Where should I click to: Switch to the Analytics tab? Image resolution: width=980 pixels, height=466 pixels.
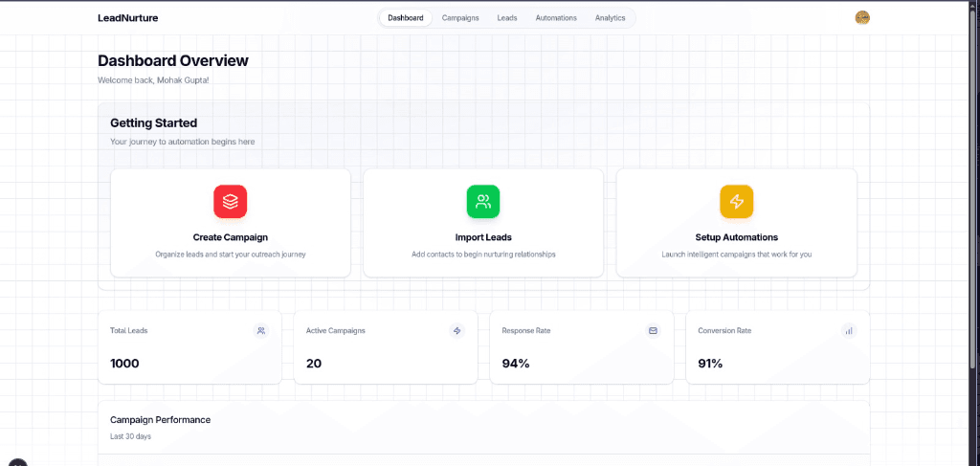pos(610,18)
